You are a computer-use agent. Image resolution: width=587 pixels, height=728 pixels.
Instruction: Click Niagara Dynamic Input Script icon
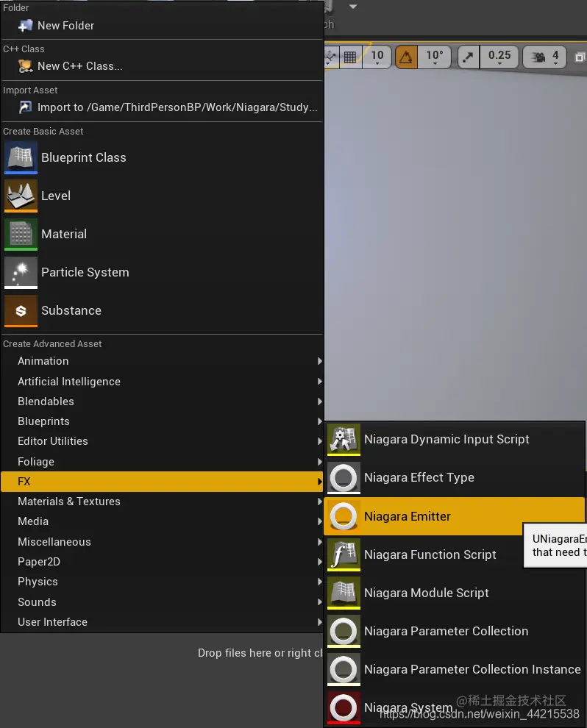(x=344, y=439)
